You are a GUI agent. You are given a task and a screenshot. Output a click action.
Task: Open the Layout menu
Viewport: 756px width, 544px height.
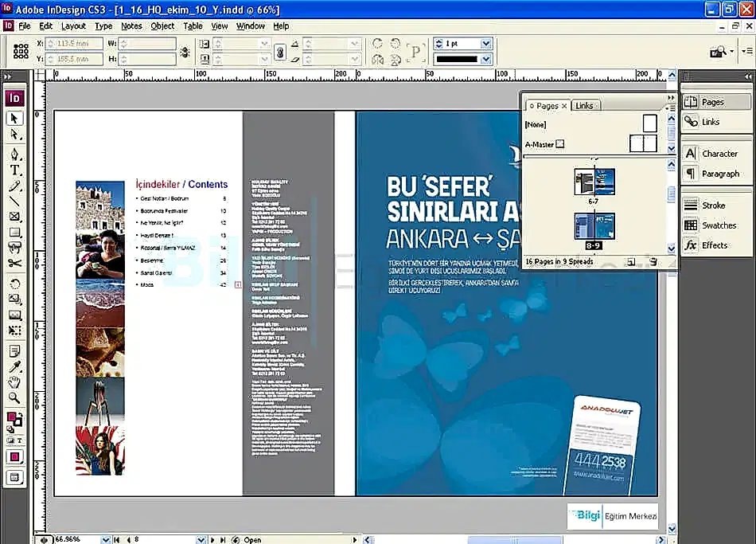tap(73, 25)
